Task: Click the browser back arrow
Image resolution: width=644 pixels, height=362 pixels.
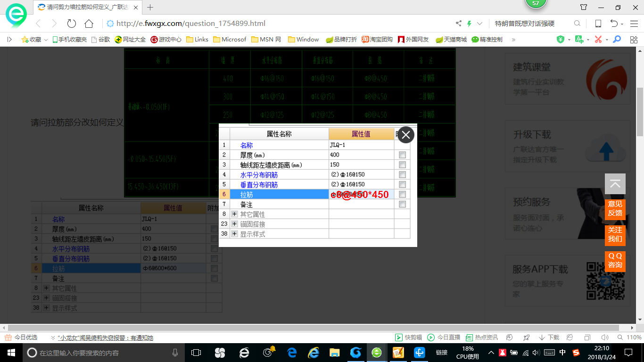Action: point(38,24)
